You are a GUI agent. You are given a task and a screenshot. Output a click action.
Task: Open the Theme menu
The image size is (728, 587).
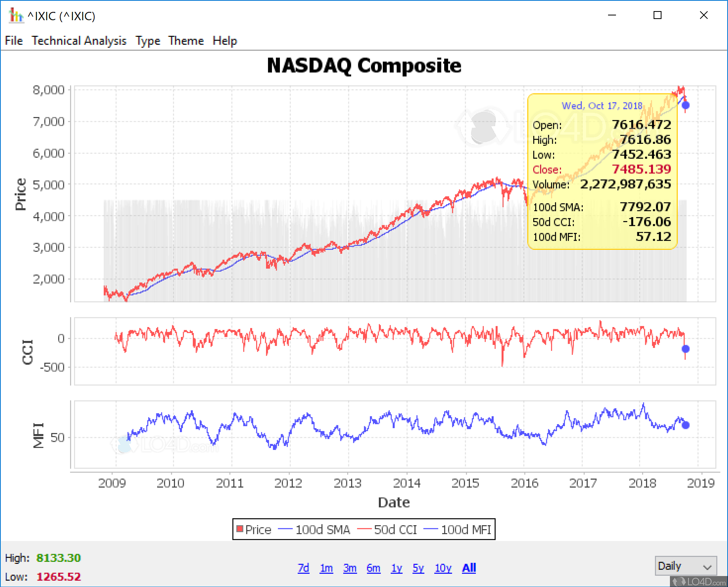186,41
